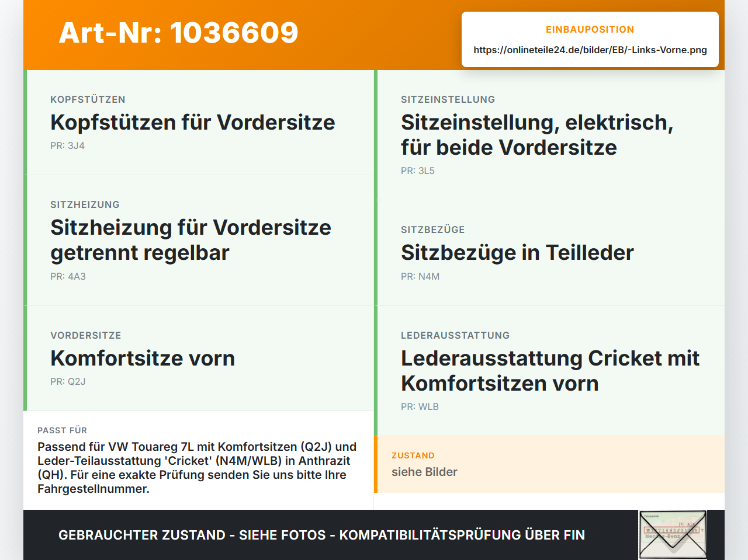
Task: Select the Art-Nr: 1036609 heading
Action: pyautogui.click(x=178, y=33)
